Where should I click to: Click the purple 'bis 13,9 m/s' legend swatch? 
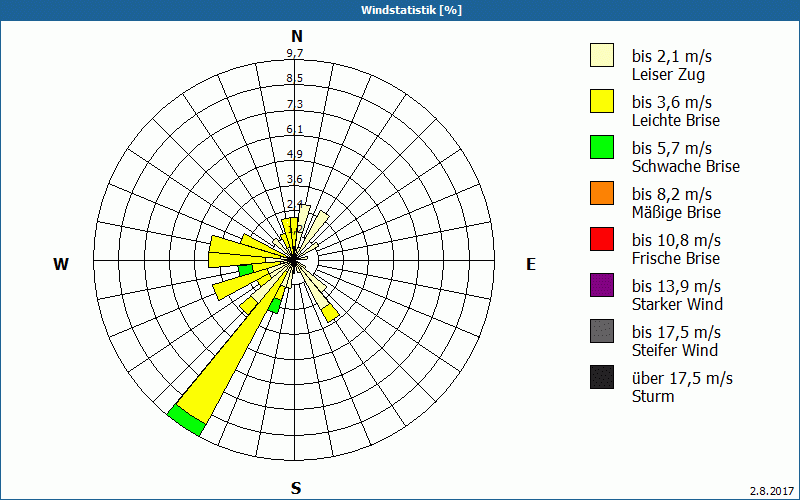pos(602,285)
